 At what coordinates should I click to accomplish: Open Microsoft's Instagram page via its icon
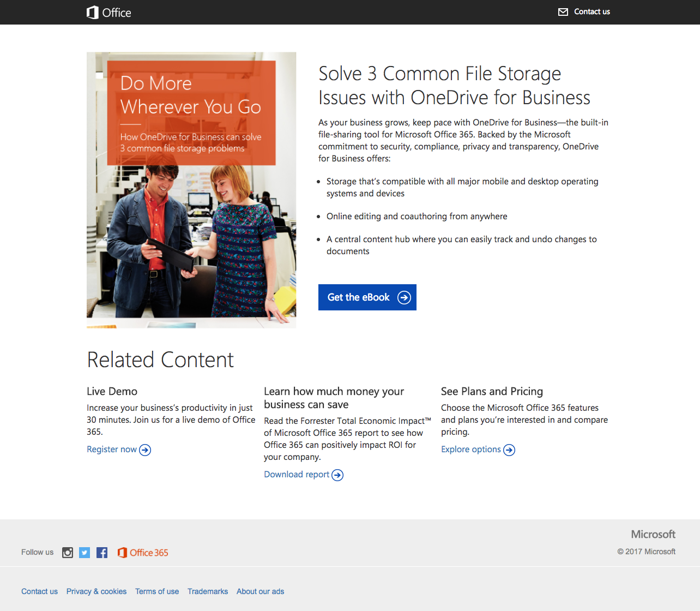click(x=67, y=553)
